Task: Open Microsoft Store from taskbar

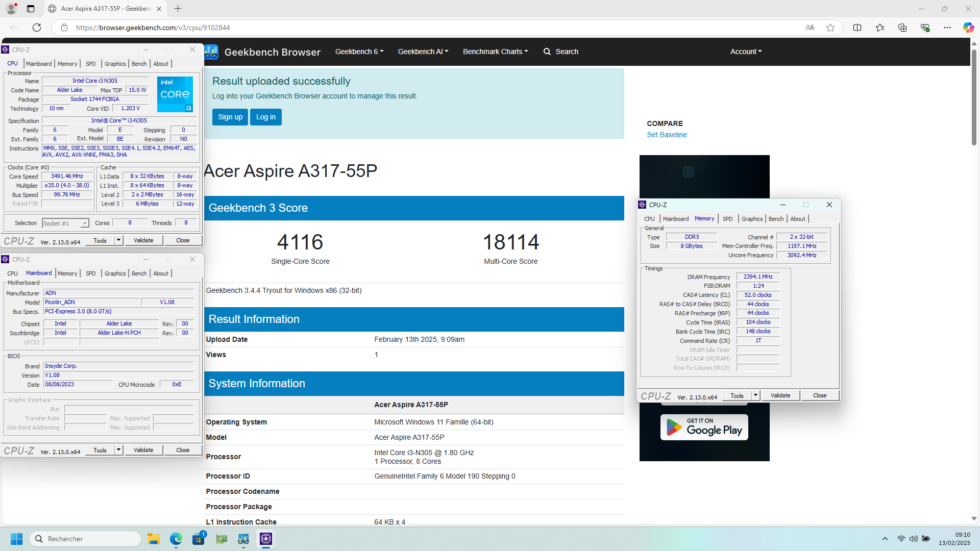Action: pyautogui.click(x=199, y=539)
